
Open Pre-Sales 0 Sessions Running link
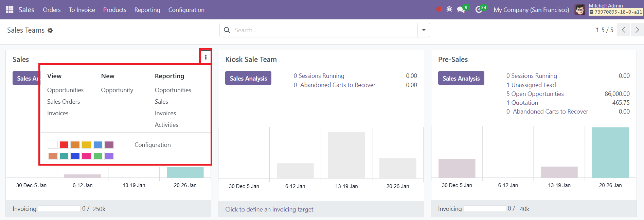pos(532,76)
